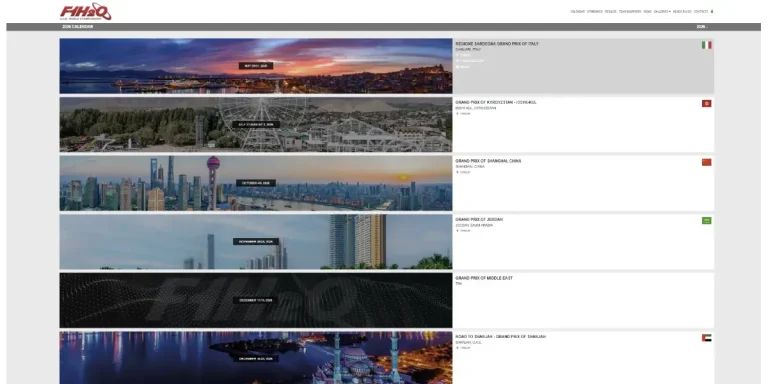Open the News menu item
This screenshot has height=384, width=768.
(x=648, y=11)
